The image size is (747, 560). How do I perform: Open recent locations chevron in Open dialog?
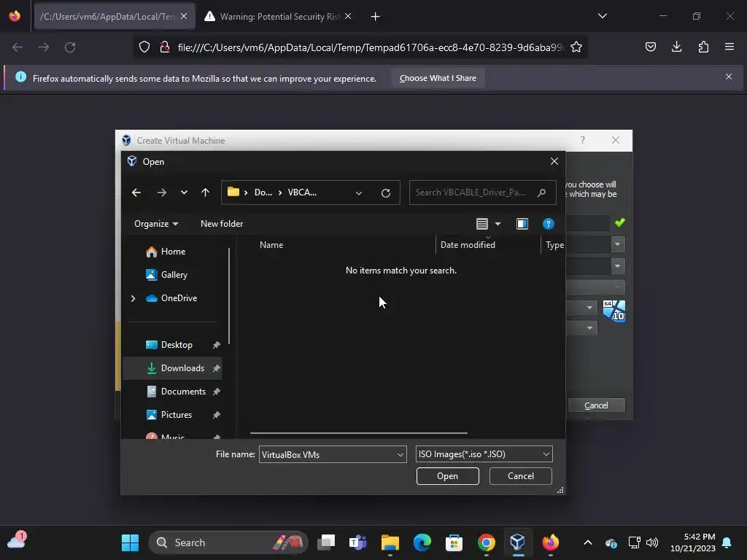[x=184, y=192]
